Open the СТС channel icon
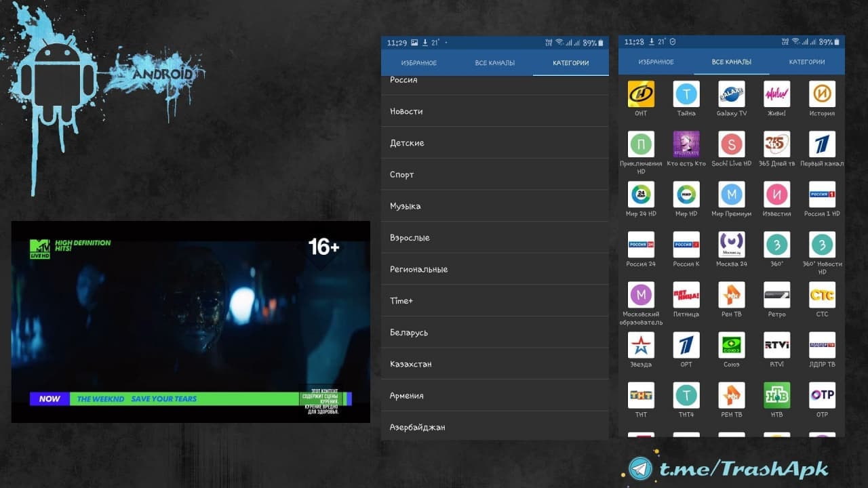The height and width of the screenshot is (488, 868). pos(823,295)
